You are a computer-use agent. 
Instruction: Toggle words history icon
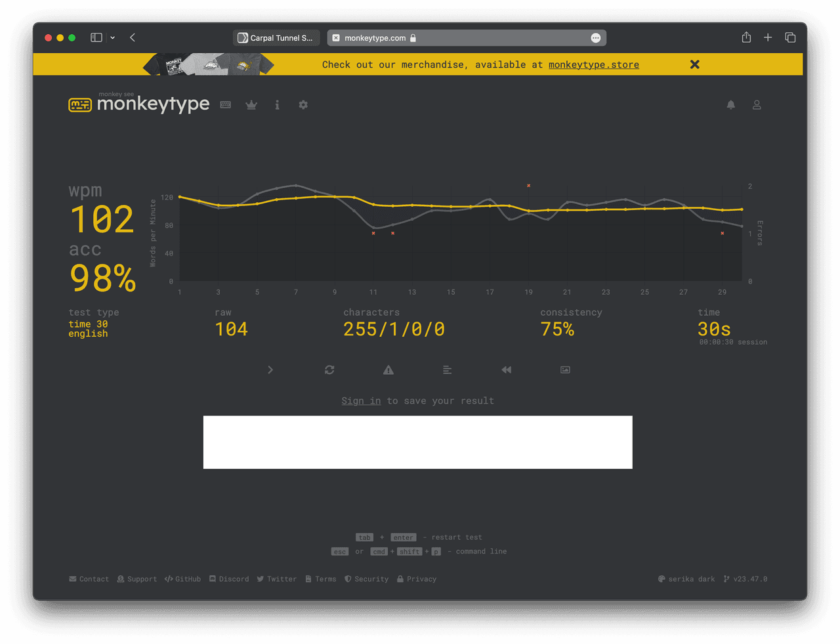(x=448, y=370)
